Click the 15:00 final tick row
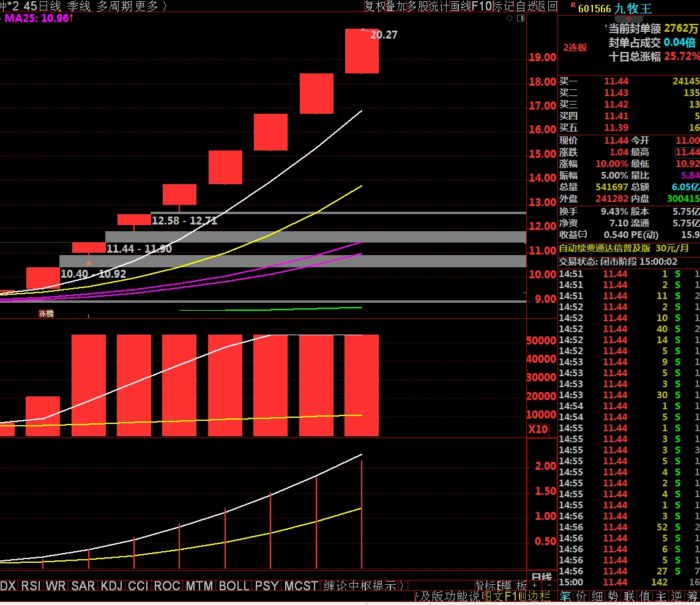The width and height of the screenshot is (700, 605). (629, 582)
